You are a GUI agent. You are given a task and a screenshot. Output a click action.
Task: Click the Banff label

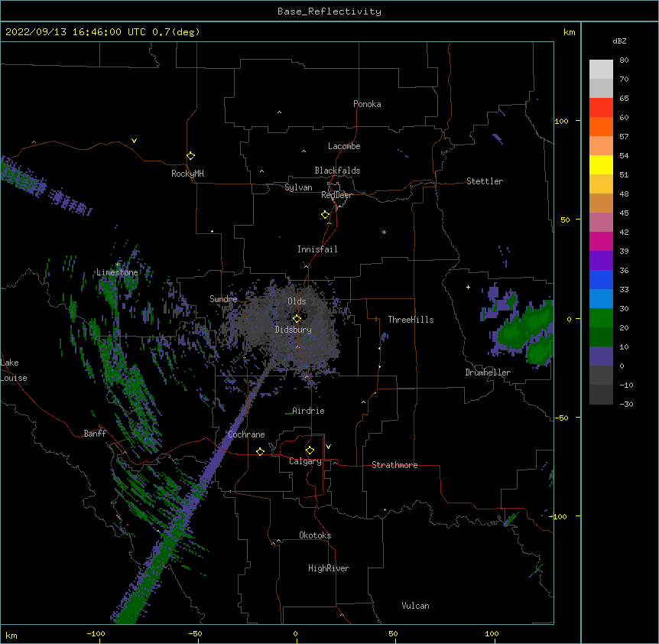click(x=95, y=434)
